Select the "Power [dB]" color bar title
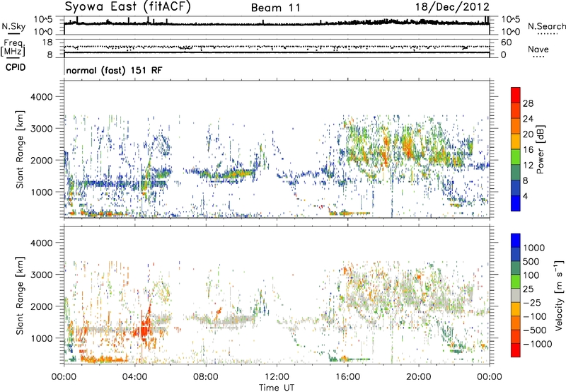The height and width of the screenshot is (392, 566). [540, 149]
